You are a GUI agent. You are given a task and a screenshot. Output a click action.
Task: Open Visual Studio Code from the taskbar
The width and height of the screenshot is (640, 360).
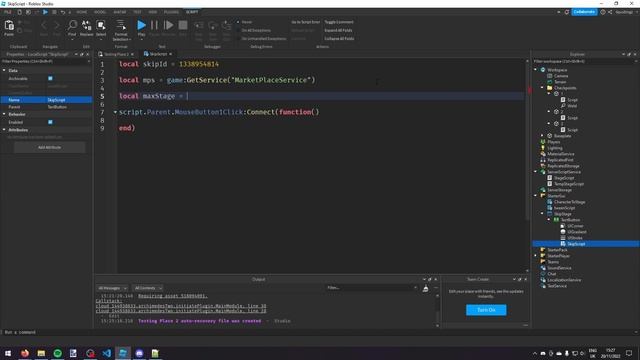(x=107, y=353)
